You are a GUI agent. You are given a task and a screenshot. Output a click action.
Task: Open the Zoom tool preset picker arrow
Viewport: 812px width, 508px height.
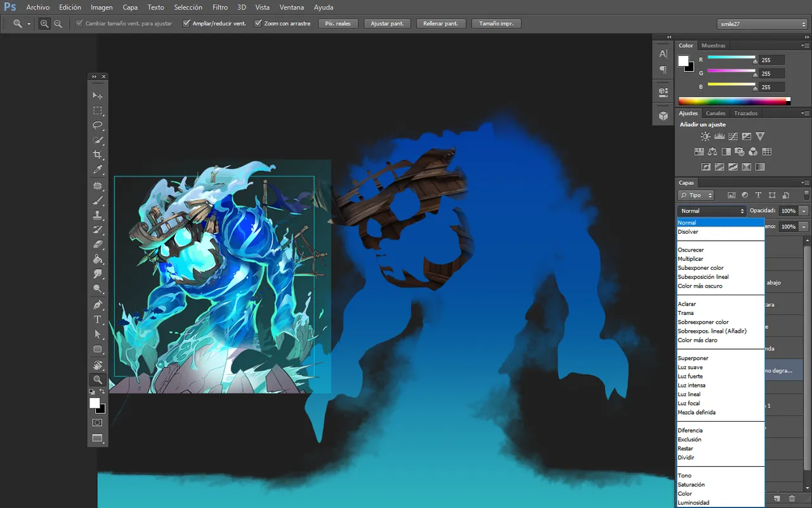click(x=29, y=24)
